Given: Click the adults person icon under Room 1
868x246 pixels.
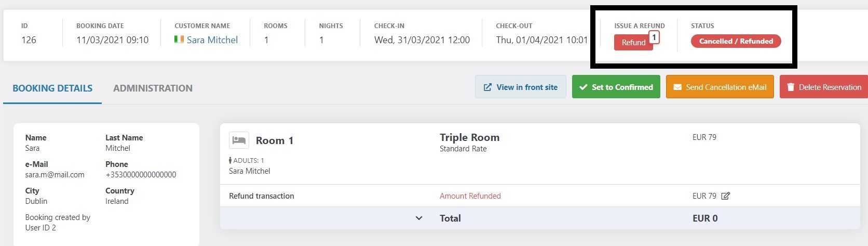Looking at the screenshot, I should [230, 161].
